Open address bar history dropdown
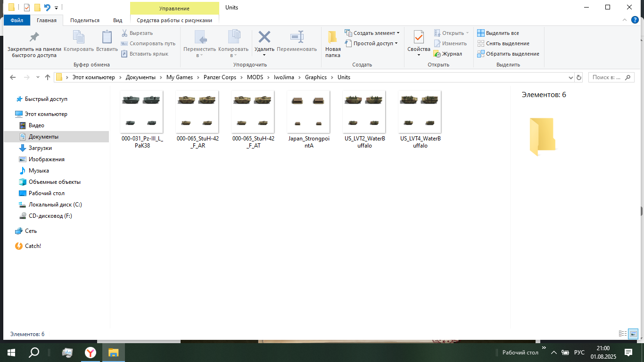 [570, 77]
